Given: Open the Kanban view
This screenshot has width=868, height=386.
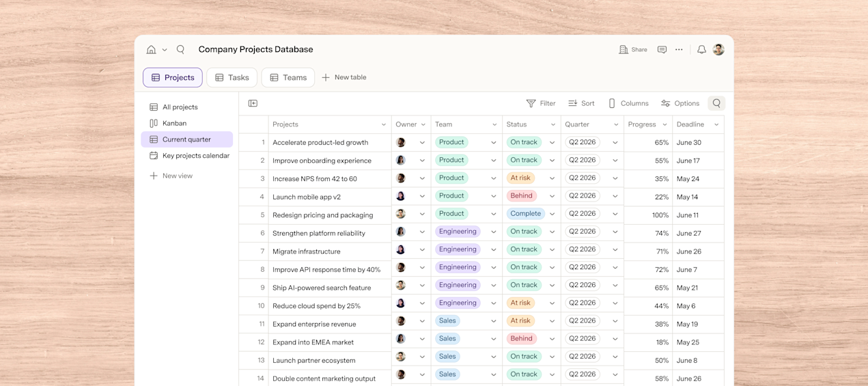Looking at the screenshot, I should 187,123.
